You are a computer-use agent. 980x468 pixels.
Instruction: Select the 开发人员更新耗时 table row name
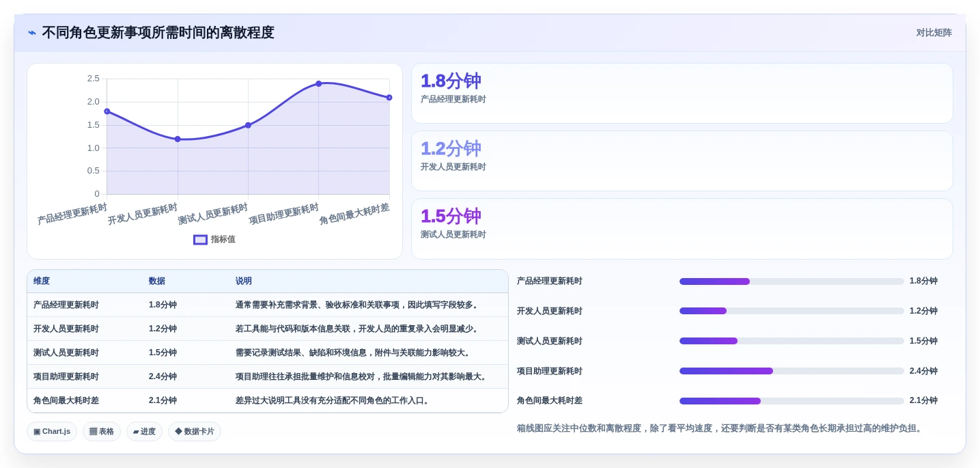click(66, 329)
